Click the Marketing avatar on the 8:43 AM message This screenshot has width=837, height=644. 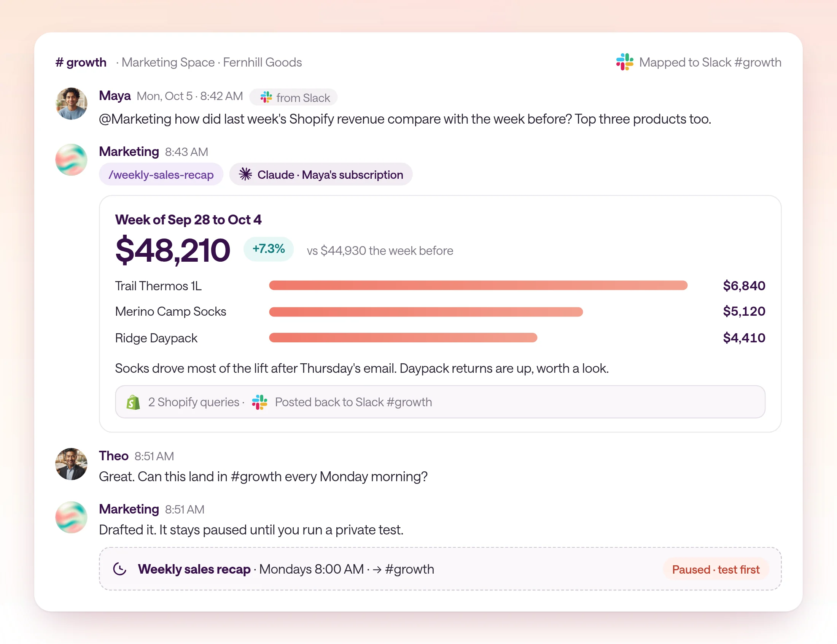click(71, 159)
